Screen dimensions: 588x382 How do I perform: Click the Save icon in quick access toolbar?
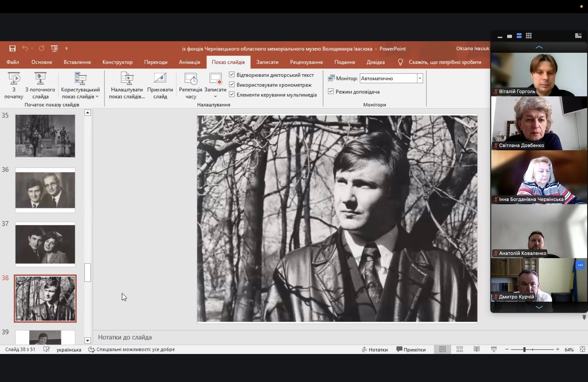12,48
